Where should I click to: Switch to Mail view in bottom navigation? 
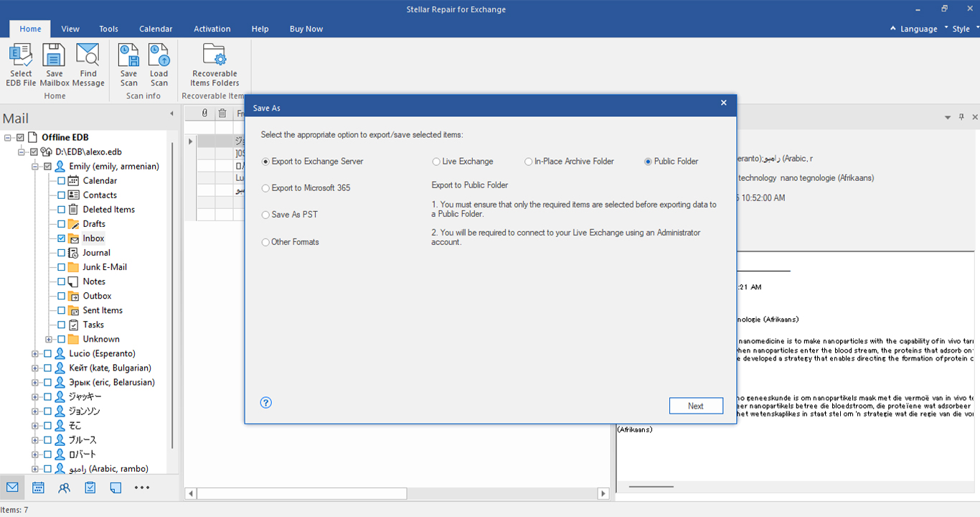pyautogui.click(x=12, y=488)
